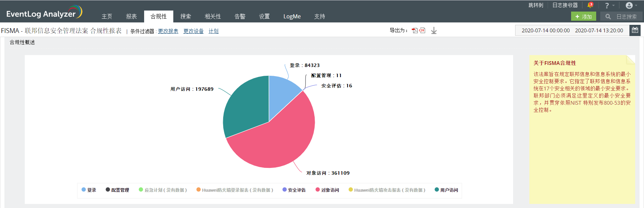
Task: Open the 支持 support tab
Action: (319, 16)
